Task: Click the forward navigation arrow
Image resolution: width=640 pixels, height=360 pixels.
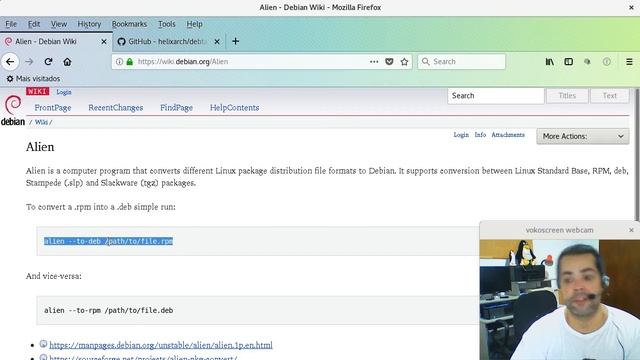Action: coord(29,62)
